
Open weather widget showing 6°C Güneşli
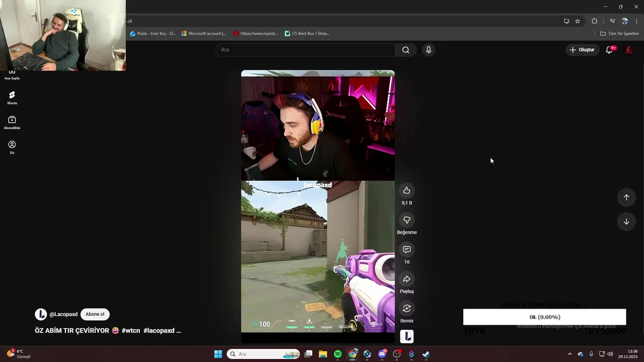(x=19, y=354)
